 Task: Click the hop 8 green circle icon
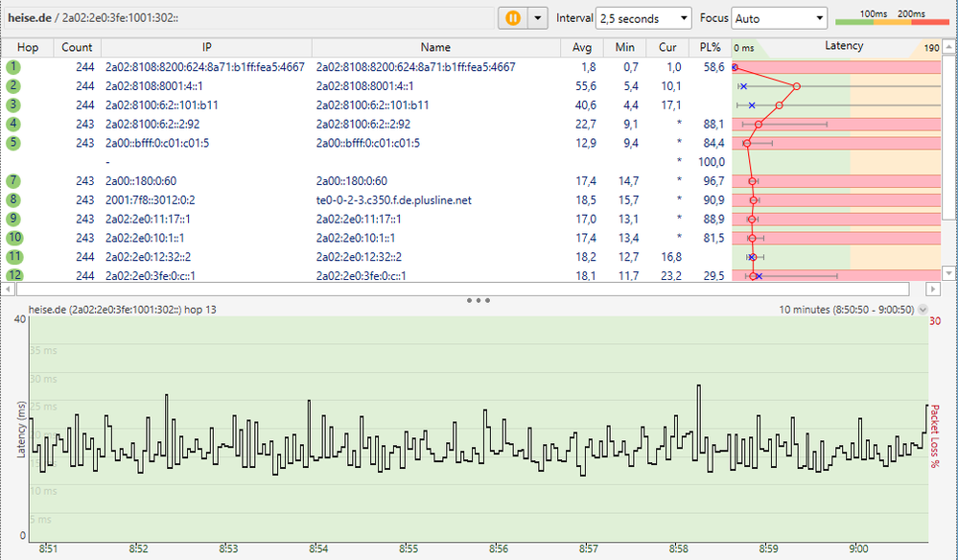click(x=13, y=199)
